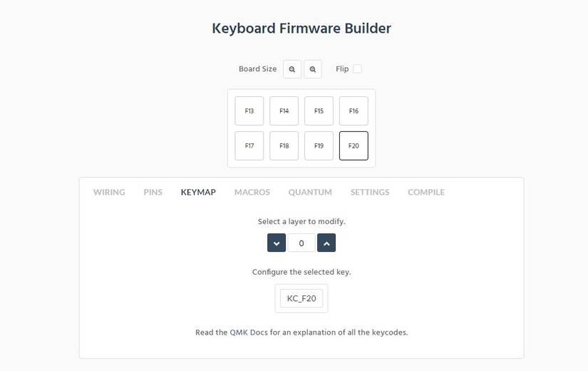Viewport: 588px width, 371px height.
Task: Select the F19 key on the board
Action: click(319, 146)
